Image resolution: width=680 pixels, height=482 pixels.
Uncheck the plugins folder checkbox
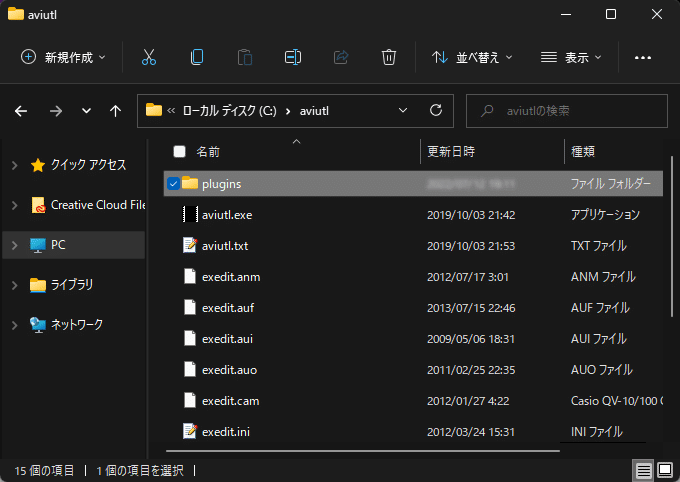[x=173, y=184]
